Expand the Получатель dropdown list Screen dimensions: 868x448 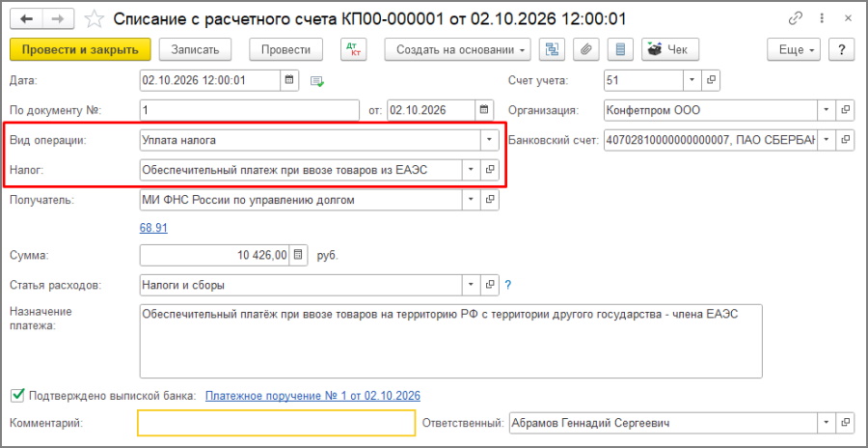coord(471,199)
